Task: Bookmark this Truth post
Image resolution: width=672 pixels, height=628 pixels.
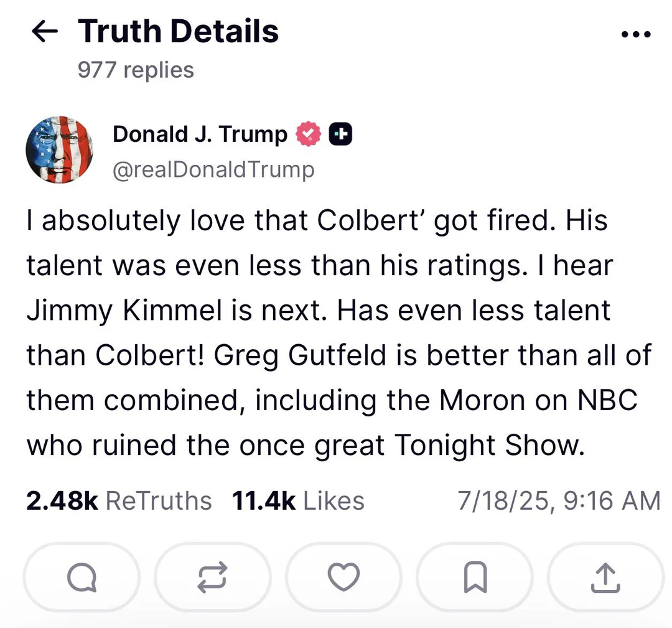Action: pos(475,578)
